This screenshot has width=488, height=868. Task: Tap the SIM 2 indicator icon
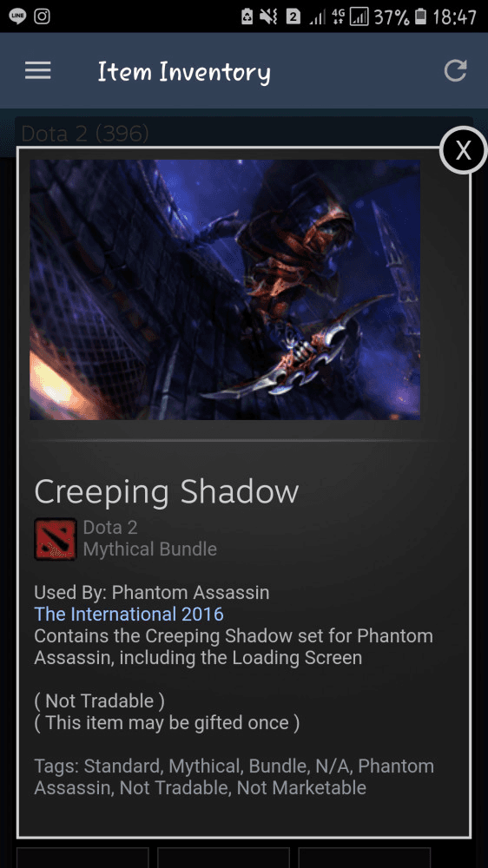(293, 17)
